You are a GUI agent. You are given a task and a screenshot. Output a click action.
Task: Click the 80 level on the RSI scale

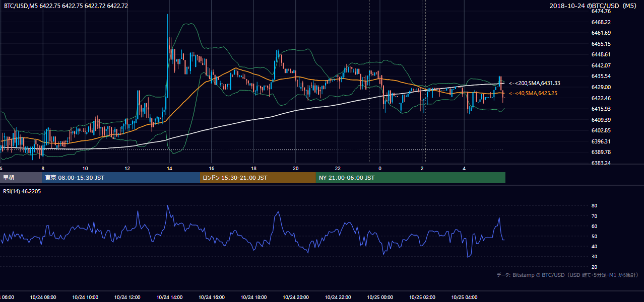594,206
